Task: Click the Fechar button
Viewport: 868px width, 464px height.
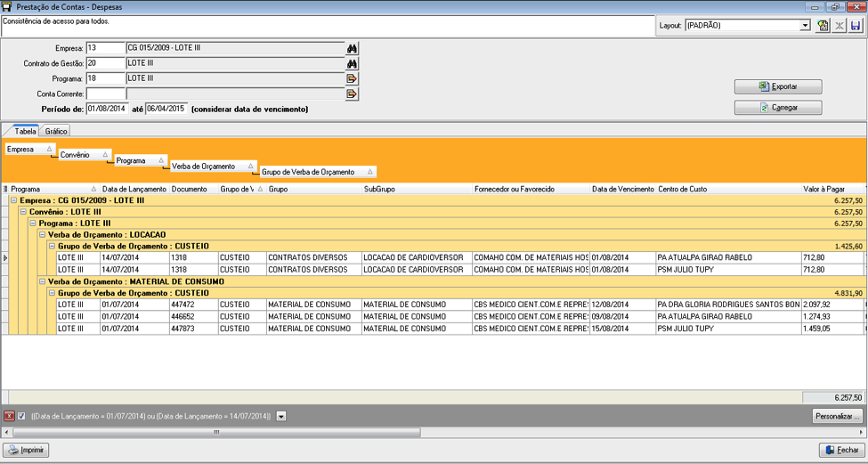Action: pyautogui.click(x=841, y=450)
